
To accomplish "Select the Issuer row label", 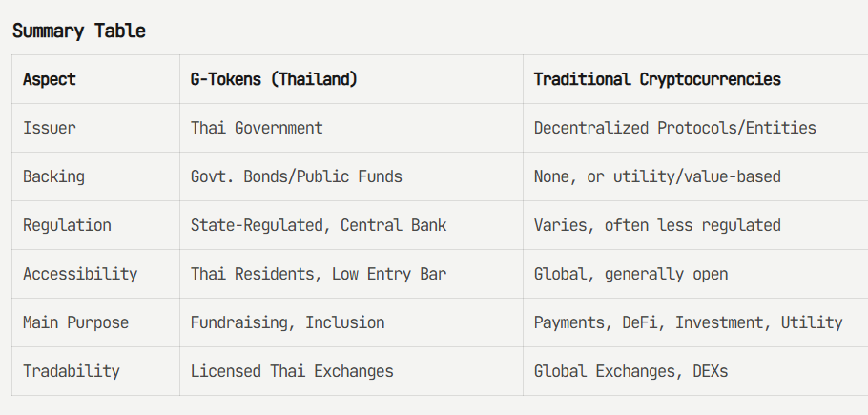I will point(49,128).
